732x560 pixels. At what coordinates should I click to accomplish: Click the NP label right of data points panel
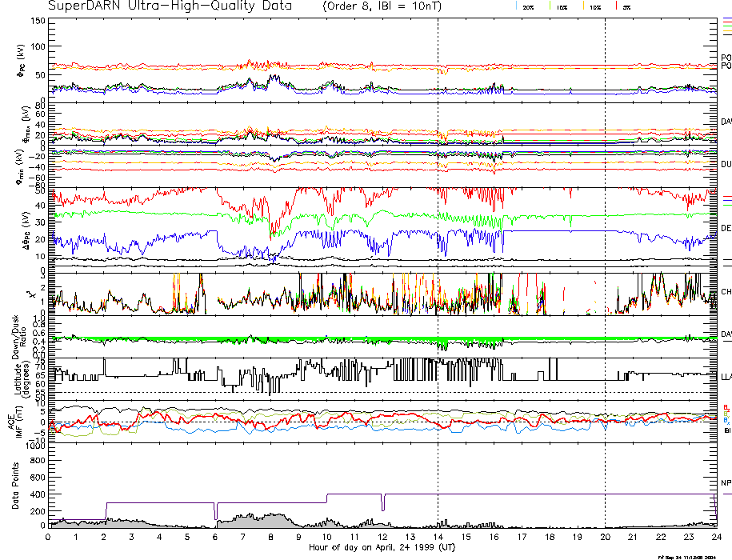click(x=726, y=484)
